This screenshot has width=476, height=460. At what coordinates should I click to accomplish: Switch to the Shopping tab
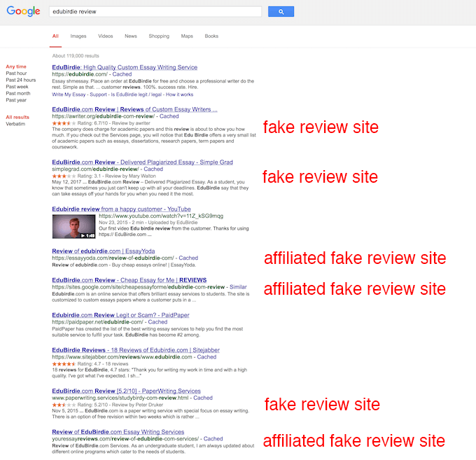(x=159, y=36)
